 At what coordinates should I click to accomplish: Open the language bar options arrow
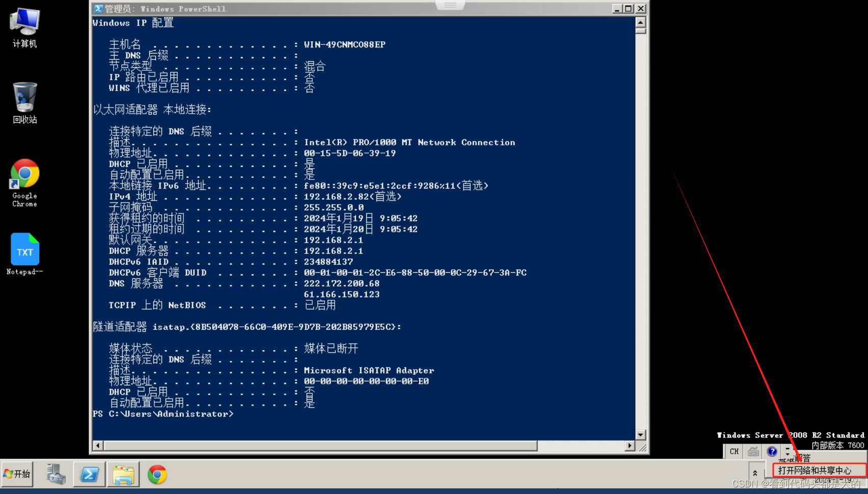pos(788,451)
